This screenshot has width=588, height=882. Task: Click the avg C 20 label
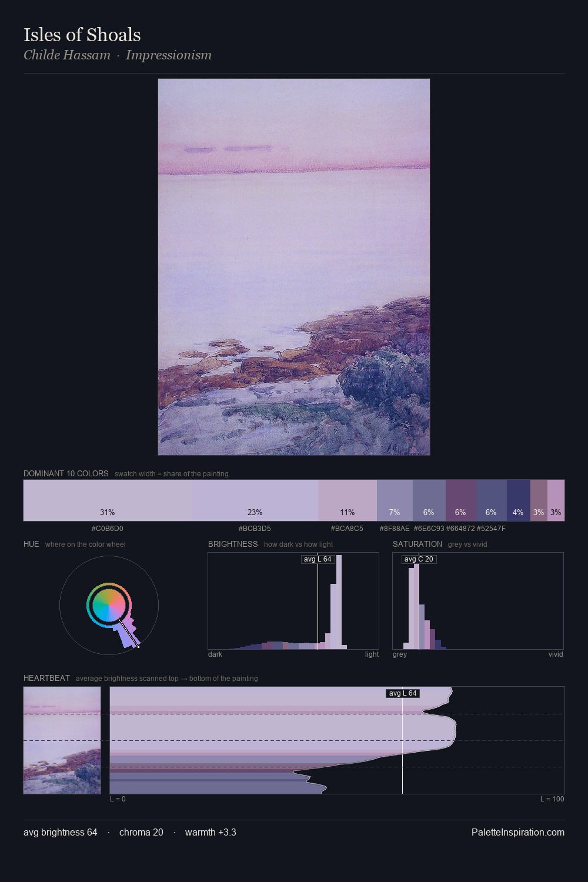[419, 559]
